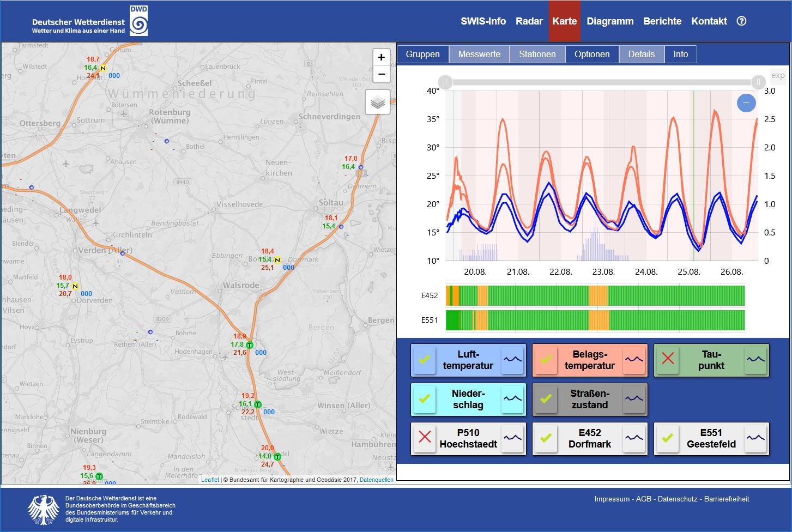Viewport: 792px width, 532px height.
Task: Switch to the Optionen tab
Action: (x=592, y=55)
